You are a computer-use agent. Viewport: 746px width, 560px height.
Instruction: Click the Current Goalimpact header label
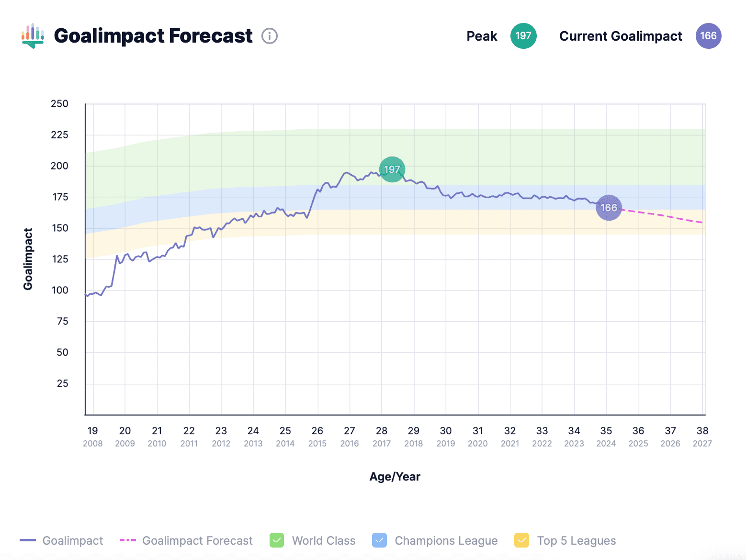click(621, 35)
